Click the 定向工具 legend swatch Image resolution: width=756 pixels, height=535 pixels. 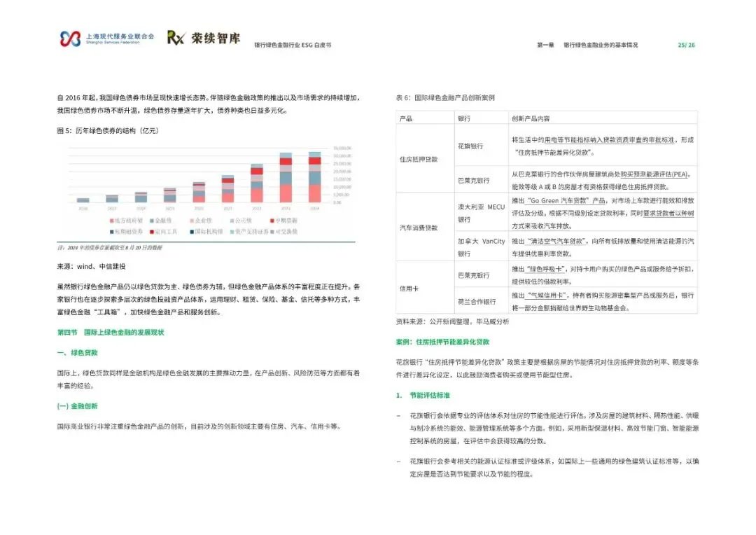(x=152, y=232)
